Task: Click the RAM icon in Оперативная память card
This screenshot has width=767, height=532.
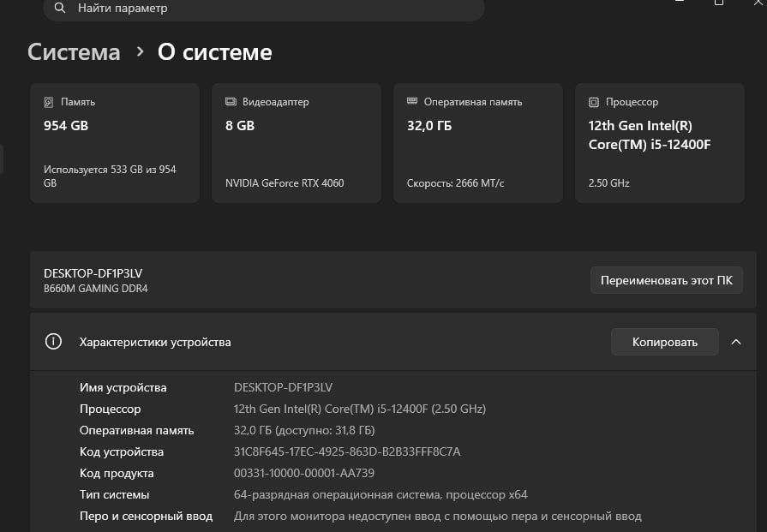Action: pyautogui.click(x=412, y=101)
